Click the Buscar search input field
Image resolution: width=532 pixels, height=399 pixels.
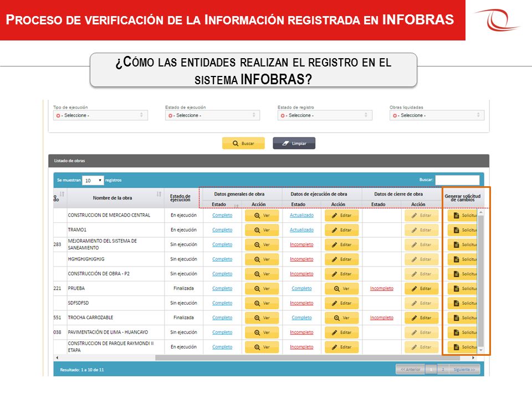click(457, 180)
